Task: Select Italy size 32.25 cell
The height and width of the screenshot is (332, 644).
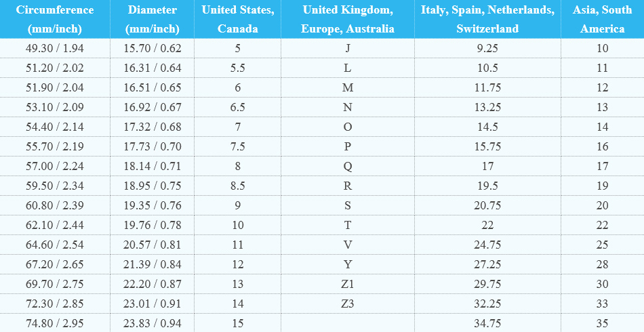Action: coord(487,304)
